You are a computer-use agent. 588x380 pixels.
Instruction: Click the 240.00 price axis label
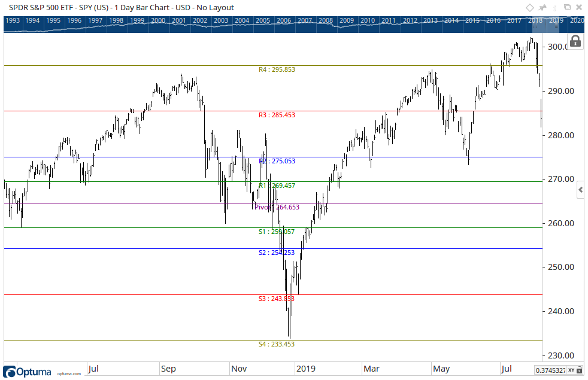tap(561, 311)
